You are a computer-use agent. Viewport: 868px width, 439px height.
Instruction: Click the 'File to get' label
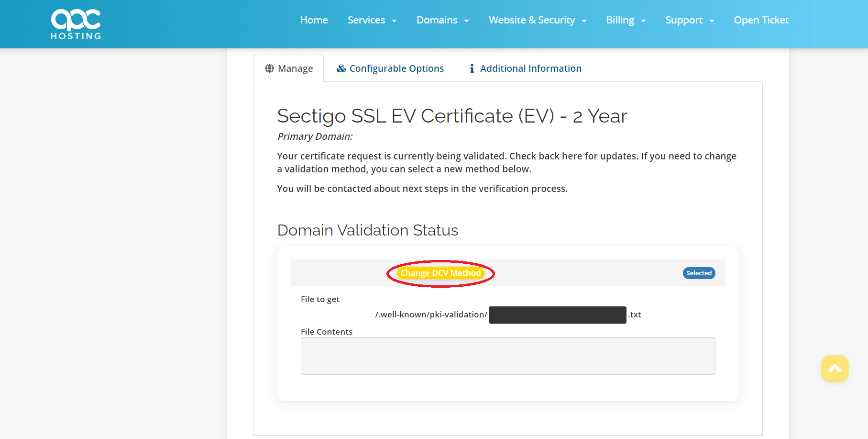pyautogui.click(x=320, y=299)
